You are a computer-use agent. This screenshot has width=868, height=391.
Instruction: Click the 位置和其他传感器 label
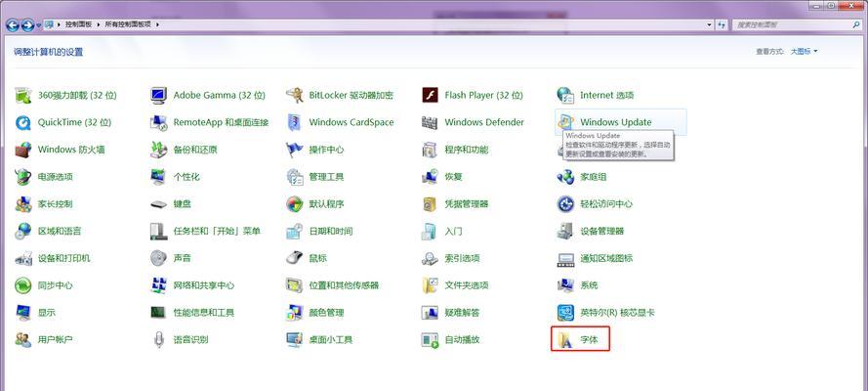pos(344,285)
